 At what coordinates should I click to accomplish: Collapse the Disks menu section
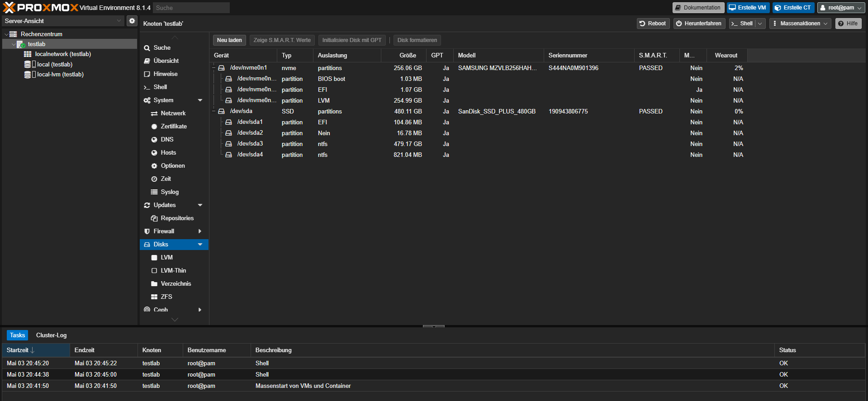point(200,245)
